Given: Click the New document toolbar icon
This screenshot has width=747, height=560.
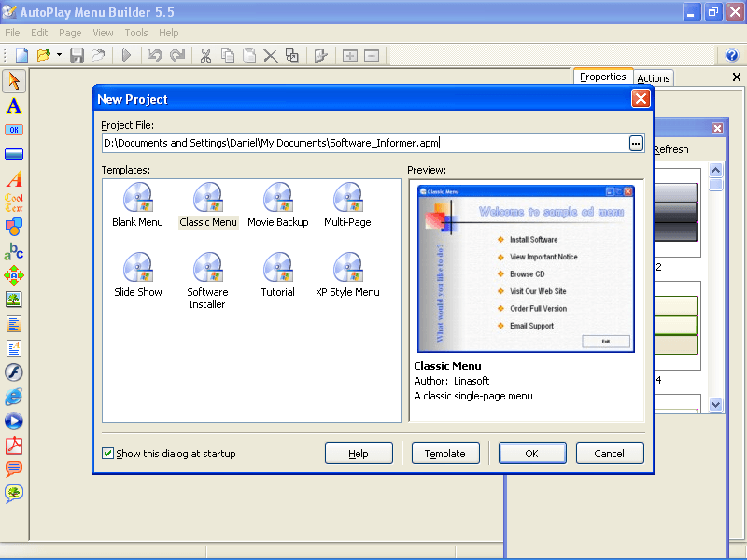Looking at the screenshot, I should click(x=21, y=55).
